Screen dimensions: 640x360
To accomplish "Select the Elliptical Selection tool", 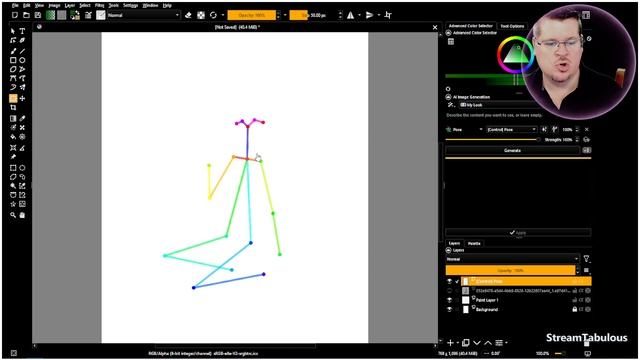I will [22, 168].
